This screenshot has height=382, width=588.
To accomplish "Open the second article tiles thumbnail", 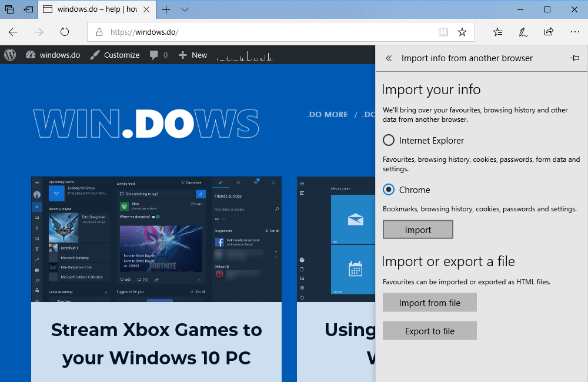I will pos(336,239).
